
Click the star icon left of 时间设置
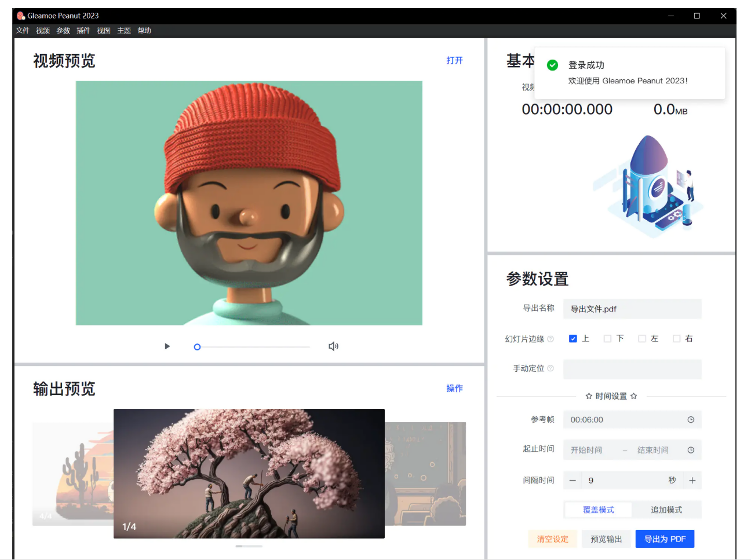[589, 396]
